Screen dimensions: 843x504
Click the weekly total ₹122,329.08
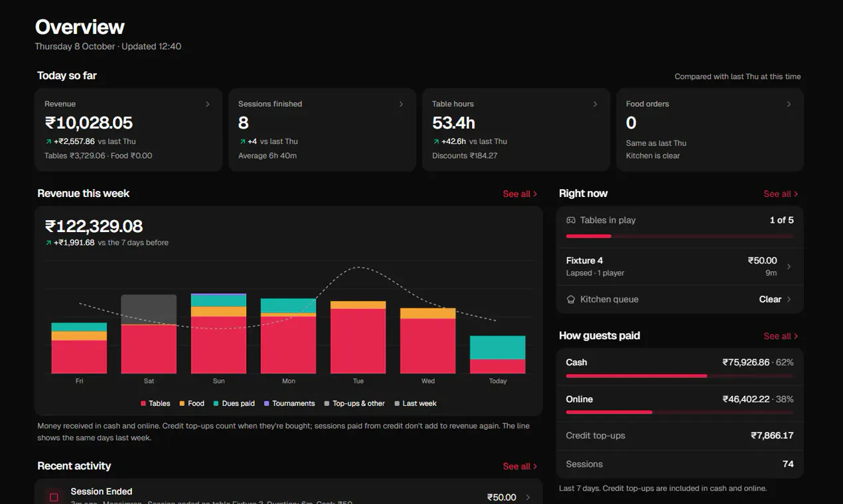pyautogui.click(x=94, y=226)
